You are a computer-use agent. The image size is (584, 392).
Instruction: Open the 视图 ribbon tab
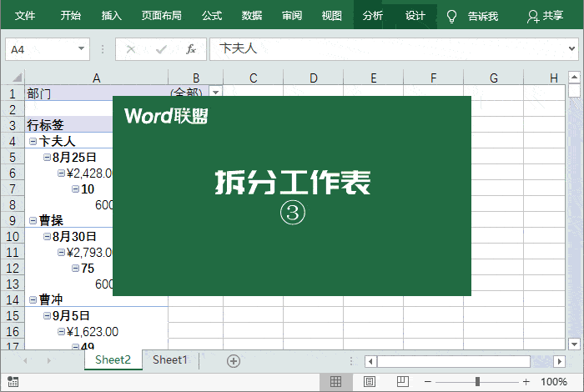pyautogui.click(x=331, y=16)
